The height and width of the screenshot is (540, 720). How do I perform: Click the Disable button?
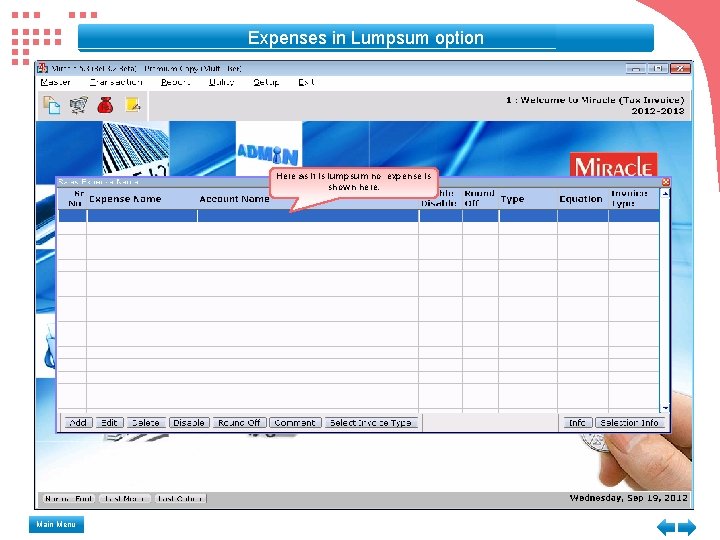189,422
